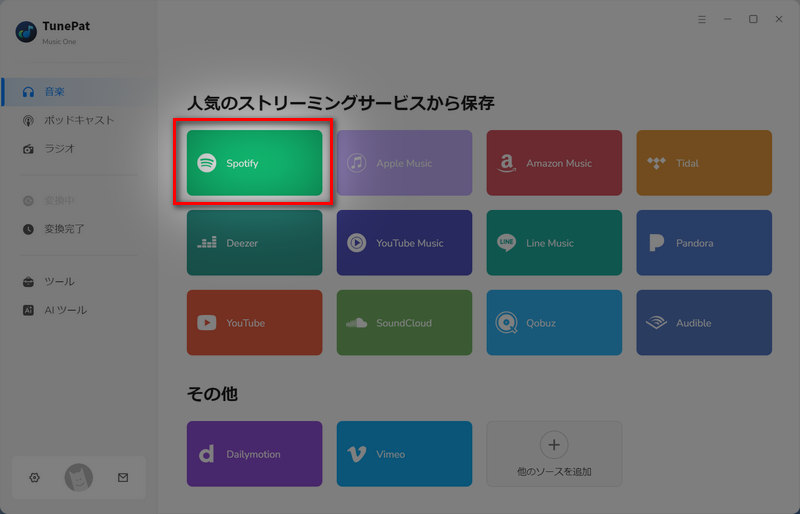Click the Vimeo v icon

click(356, 454)
